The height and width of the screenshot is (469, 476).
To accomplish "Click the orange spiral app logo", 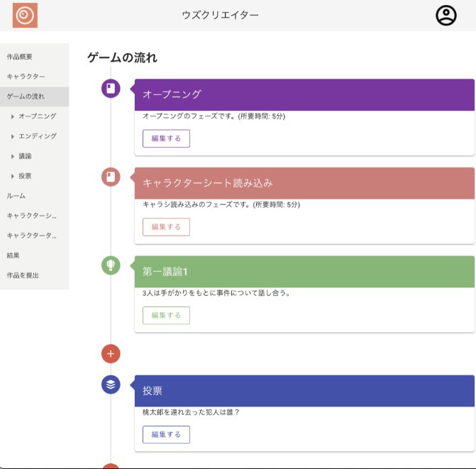I will pos(25,16).
